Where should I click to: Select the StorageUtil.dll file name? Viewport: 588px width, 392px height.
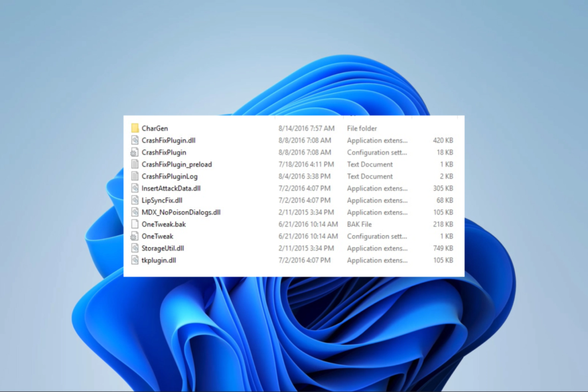coord(163,248)
